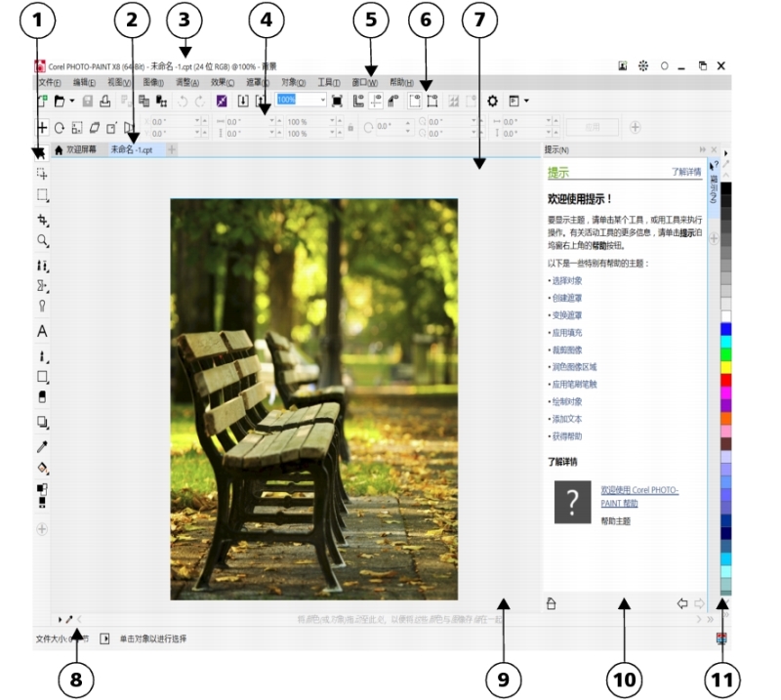Expand the application launcher dropdown in the toolbar
781x700 pixels.
(527, 101)
